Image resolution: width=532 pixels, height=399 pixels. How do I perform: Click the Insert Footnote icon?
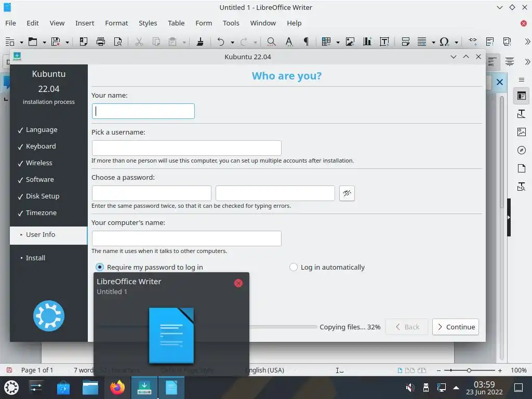pos(489,42)
